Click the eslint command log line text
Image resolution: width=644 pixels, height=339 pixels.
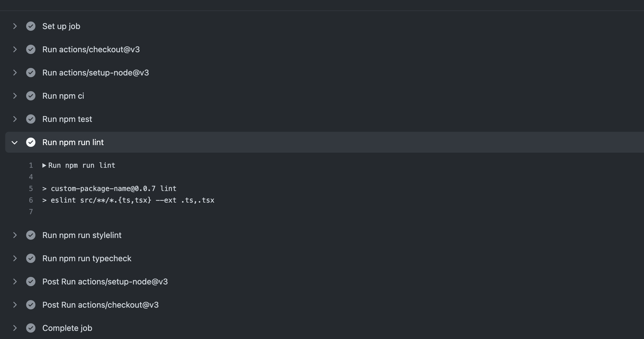[128, 200]
